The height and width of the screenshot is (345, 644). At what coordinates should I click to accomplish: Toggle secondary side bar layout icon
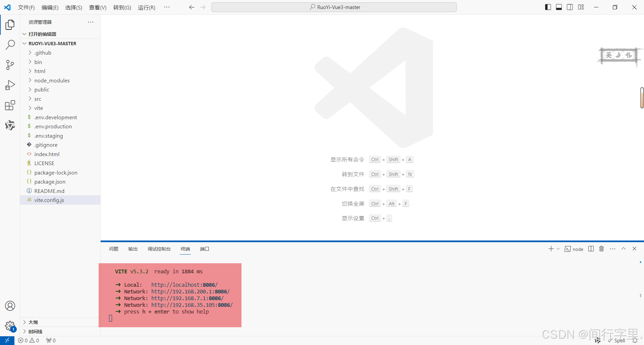click(x=570, y=7)
